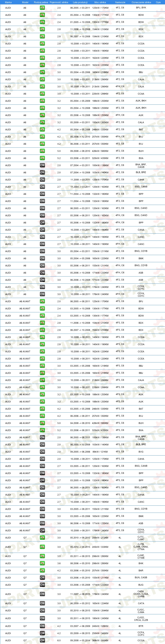
Task: Click diesel ON icon in A6 4F2 BLB, BRE row
Action: pyautogui.click(x=42, y=172)
